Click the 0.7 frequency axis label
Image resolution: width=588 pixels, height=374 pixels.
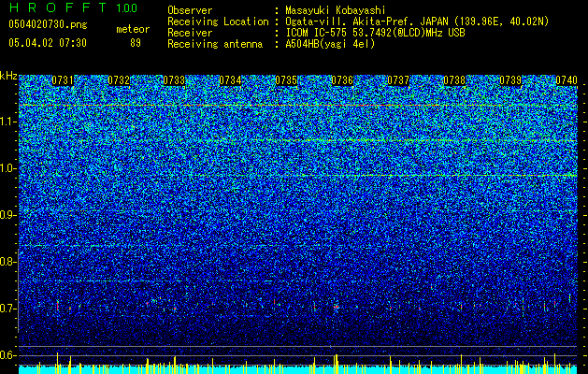7,309
